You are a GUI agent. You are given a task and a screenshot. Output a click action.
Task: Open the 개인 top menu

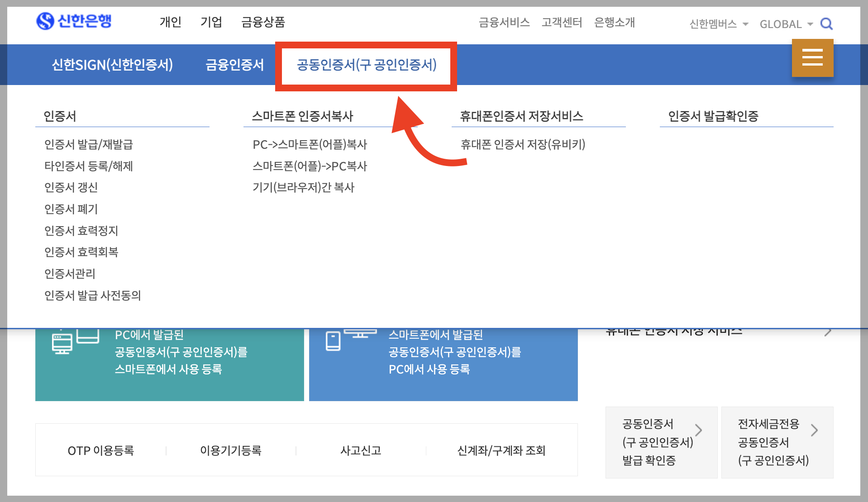[x=170, y=22]
